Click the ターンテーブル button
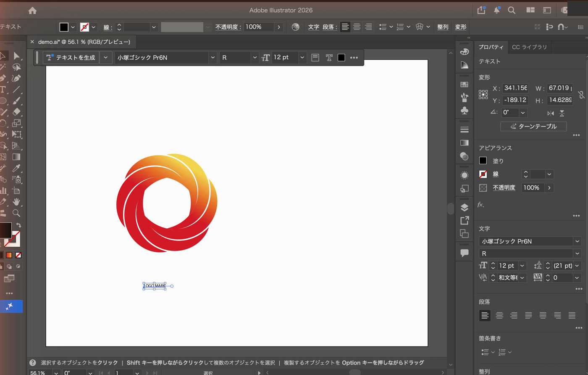This screenshot has height=375, width=588. coord(533,126)
